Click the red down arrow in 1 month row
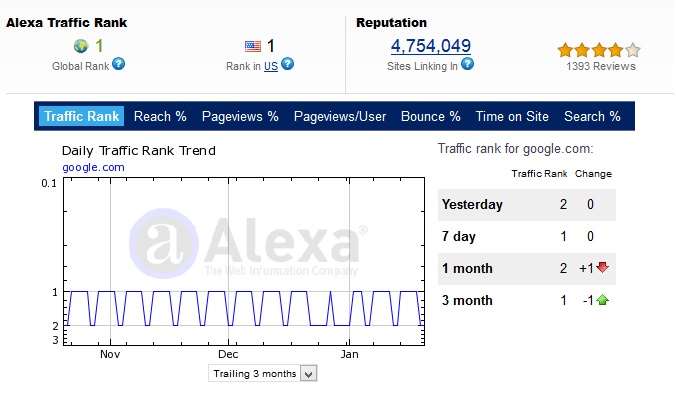The width and height of the screenshot is (676, 396). tap(602, 268)
